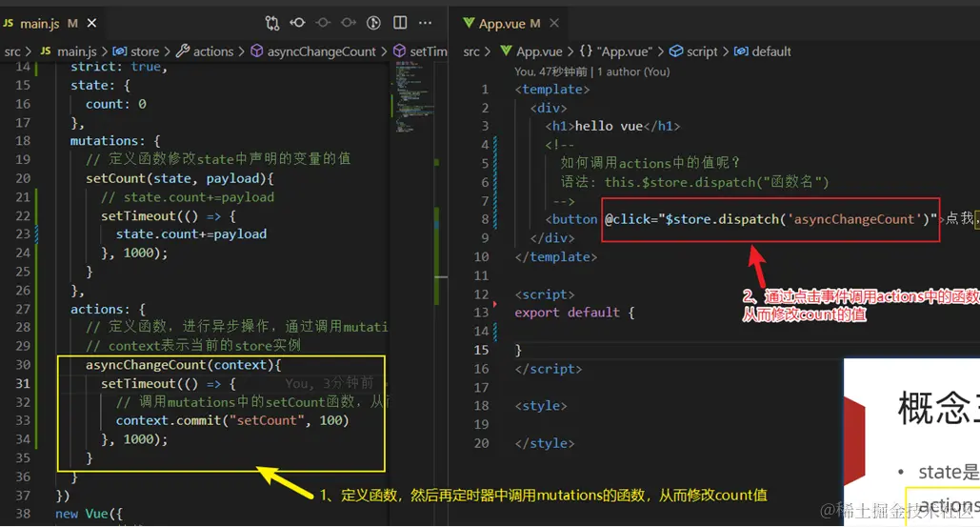This screenshot has height=527, width=980.
Task: Click line number 30 in main.js gutter
Action: tap(23, 364)
